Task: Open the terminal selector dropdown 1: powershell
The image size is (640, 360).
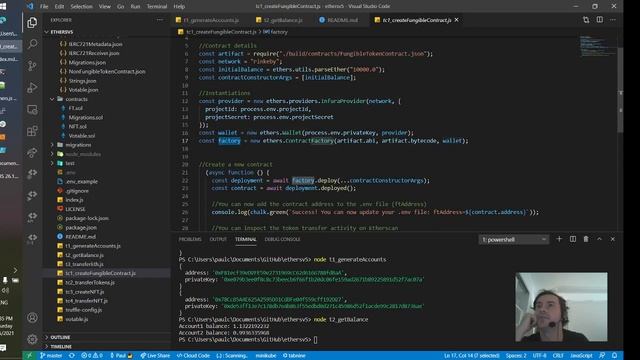Action: click(513, 240)
